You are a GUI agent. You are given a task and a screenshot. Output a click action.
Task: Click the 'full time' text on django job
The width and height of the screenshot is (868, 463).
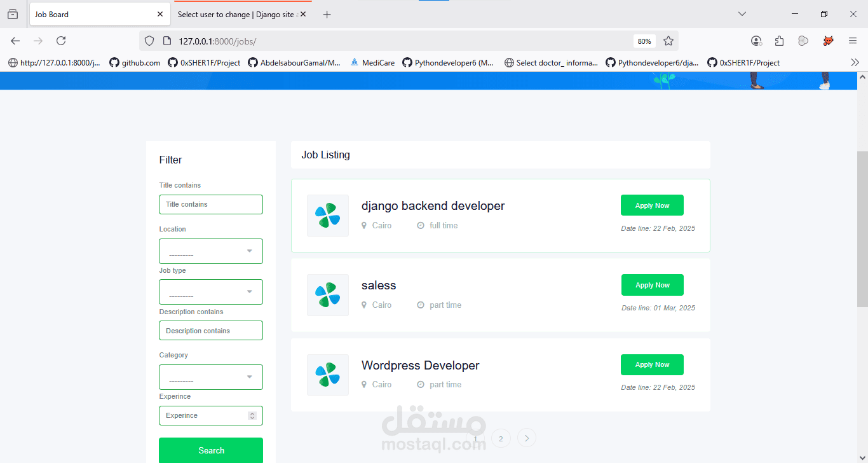(x=444, y=226)
